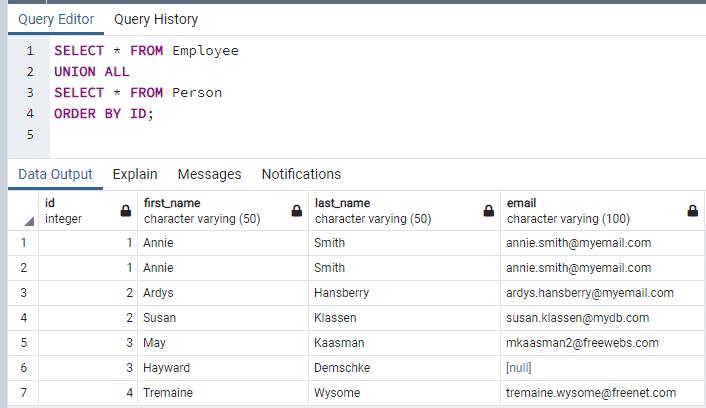Select the Data Output tab
Screen dimensions: 706x408
[x=55, y=174]
